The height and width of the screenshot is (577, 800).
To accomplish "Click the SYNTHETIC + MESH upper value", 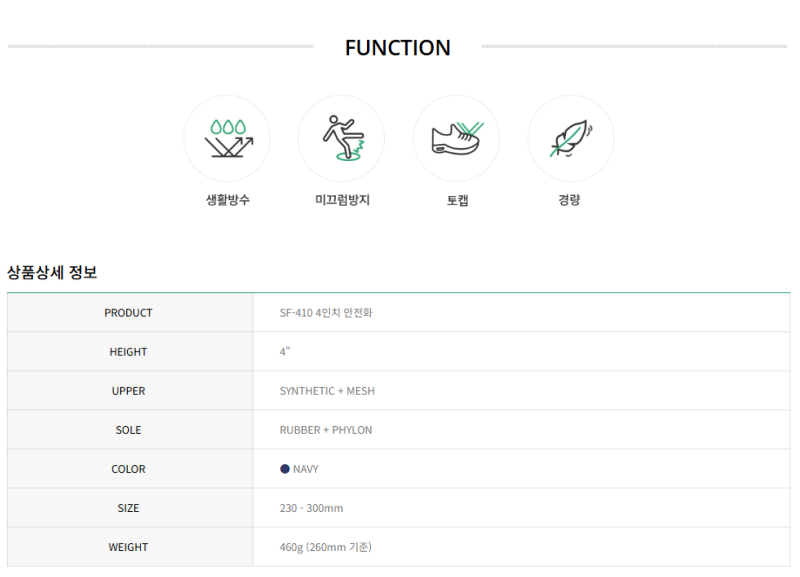I will (x=327, y=391).
